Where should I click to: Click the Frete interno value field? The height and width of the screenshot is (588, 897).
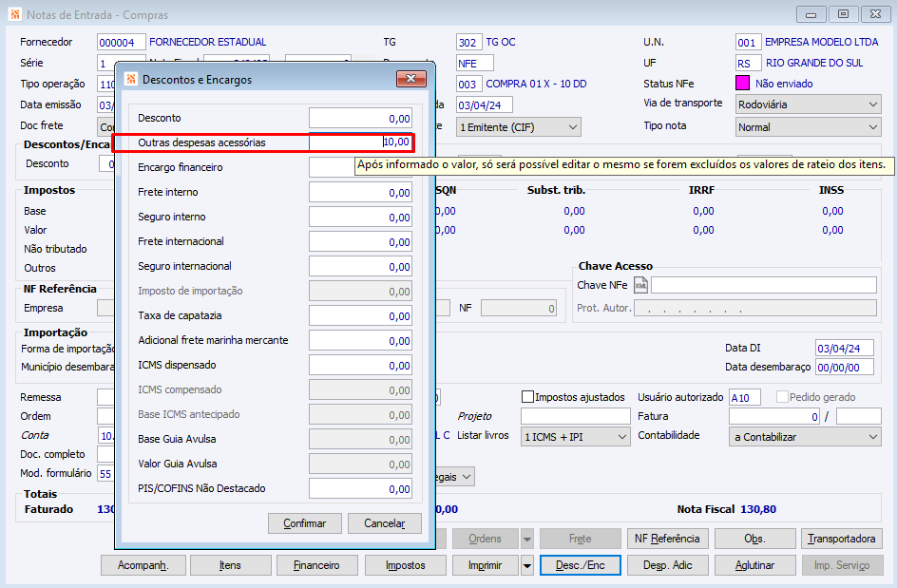click(x=360, y=192)
